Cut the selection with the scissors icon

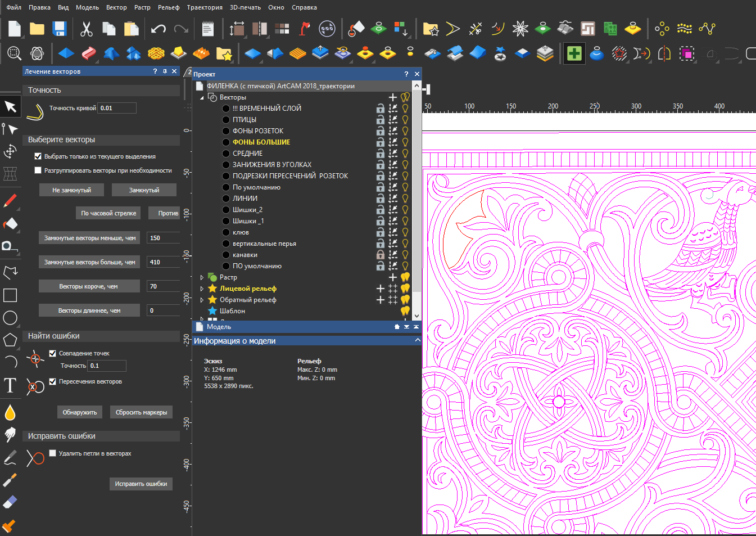pos(87,29)
